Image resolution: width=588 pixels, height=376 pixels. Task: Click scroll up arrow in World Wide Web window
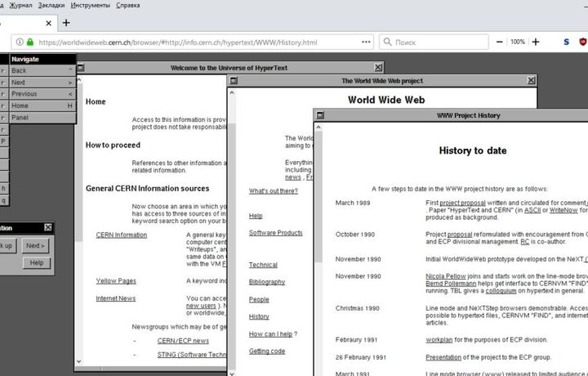coord(232,92)
